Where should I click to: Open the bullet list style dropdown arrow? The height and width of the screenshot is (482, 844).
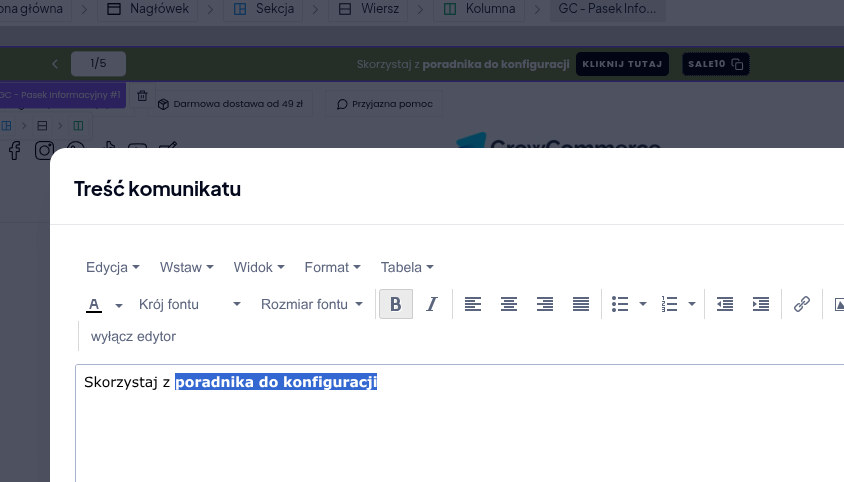click(x=643, y=304)
